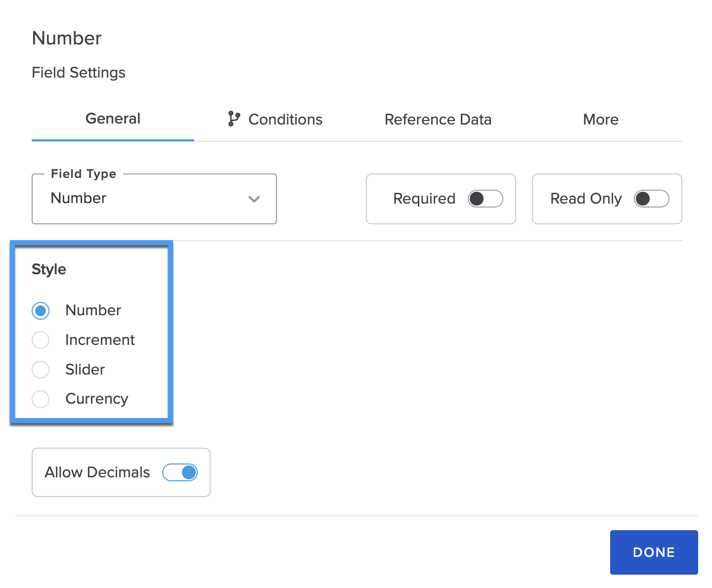712x588 pixels.
Task: Click the Style section label
Action: (49, 269)
